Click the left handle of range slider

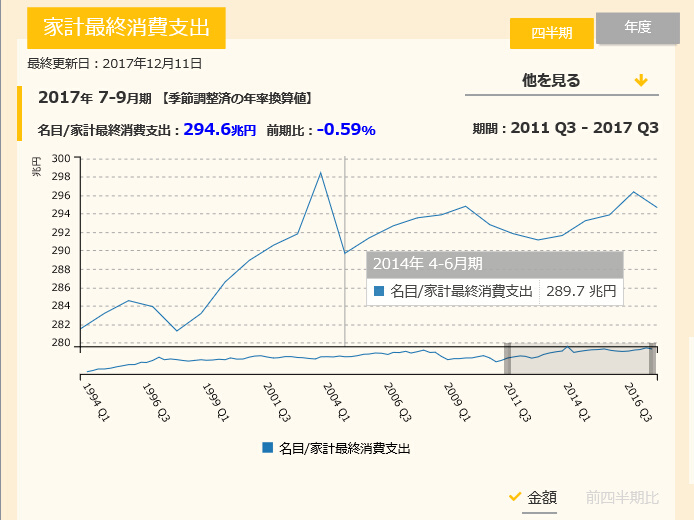click(508, 358)
